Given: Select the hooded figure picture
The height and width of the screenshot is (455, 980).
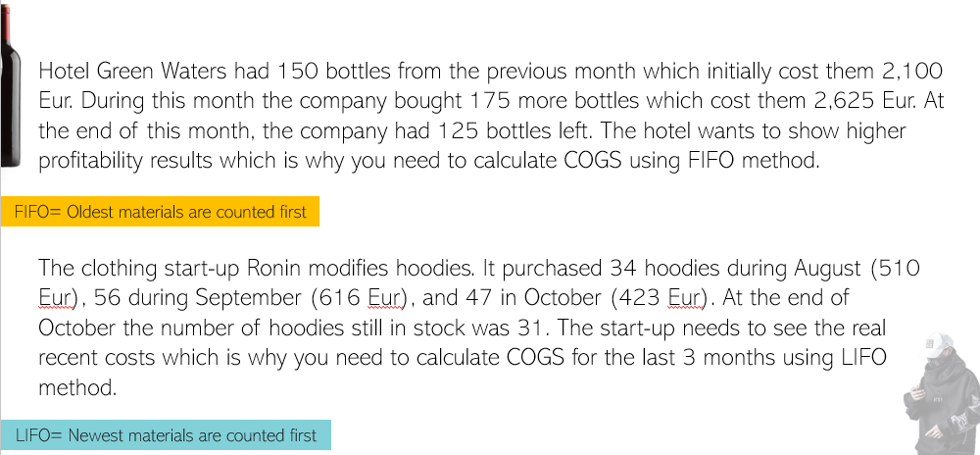Looking at the screenshot, I should pos(942,394).
